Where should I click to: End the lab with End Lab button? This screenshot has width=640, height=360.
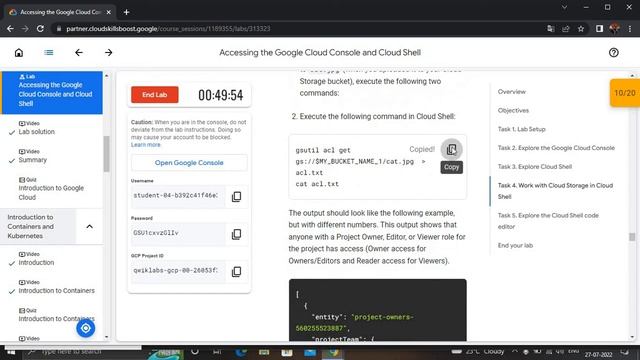pos(155,95)
